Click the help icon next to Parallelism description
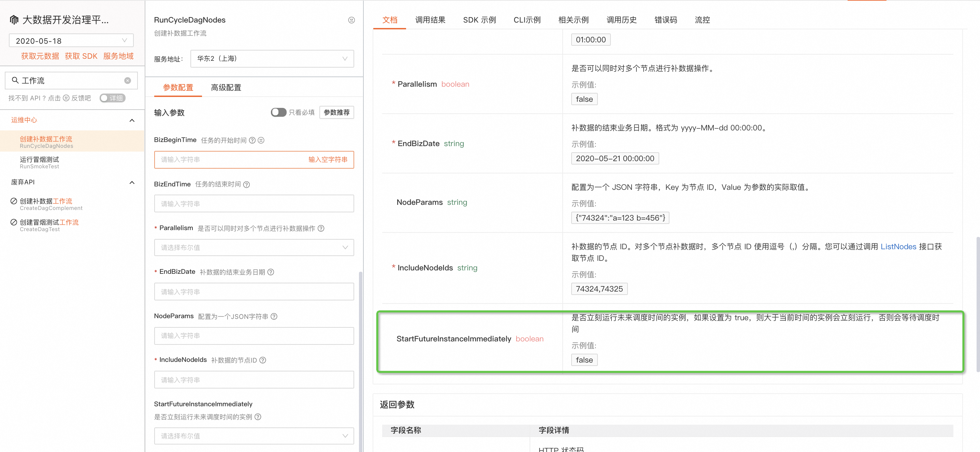 [321, 228]
